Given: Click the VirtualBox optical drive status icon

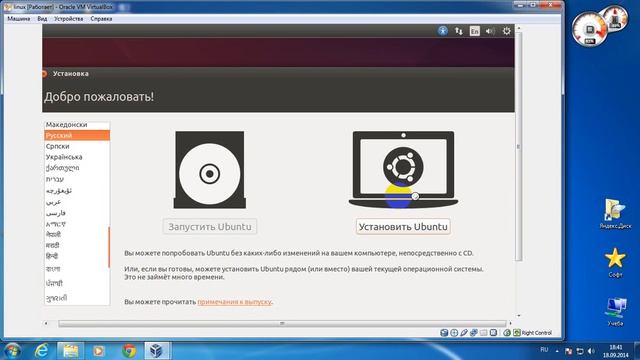Looking at the screenshot, I should pyautogui.click(x=454, y=333).
